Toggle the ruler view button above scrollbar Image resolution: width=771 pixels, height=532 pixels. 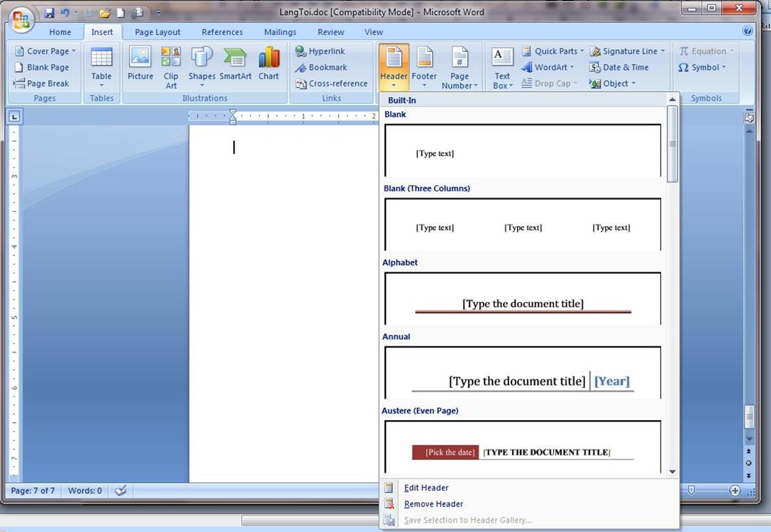click(749, 118)
